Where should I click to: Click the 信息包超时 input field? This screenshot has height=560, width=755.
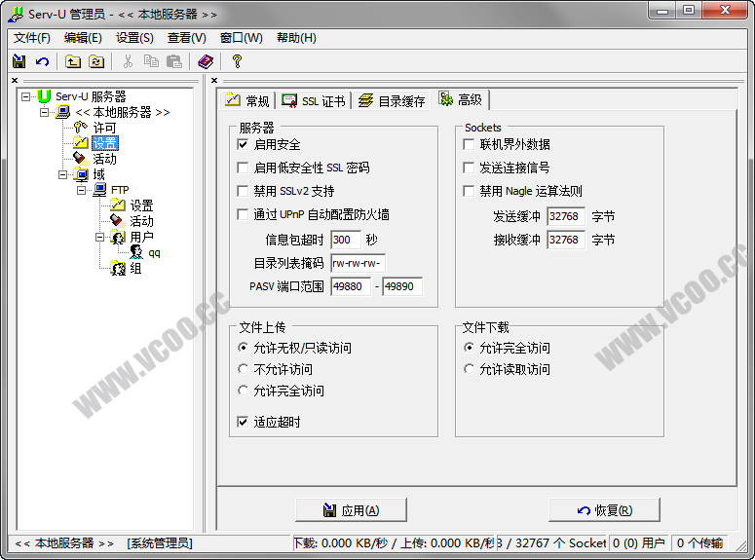(345, 239)
